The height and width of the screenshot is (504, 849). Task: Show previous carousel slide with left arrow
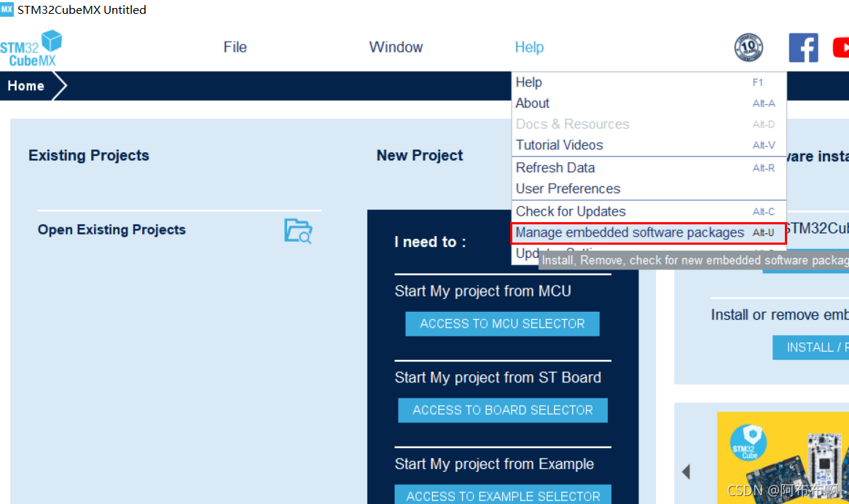click(686, 471)
